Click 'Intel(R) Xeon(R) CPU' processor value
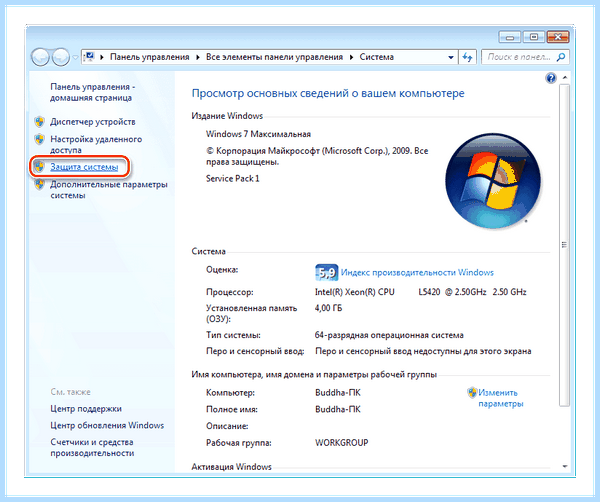Screen dimensions: 600x502 (x=354, y=292)
